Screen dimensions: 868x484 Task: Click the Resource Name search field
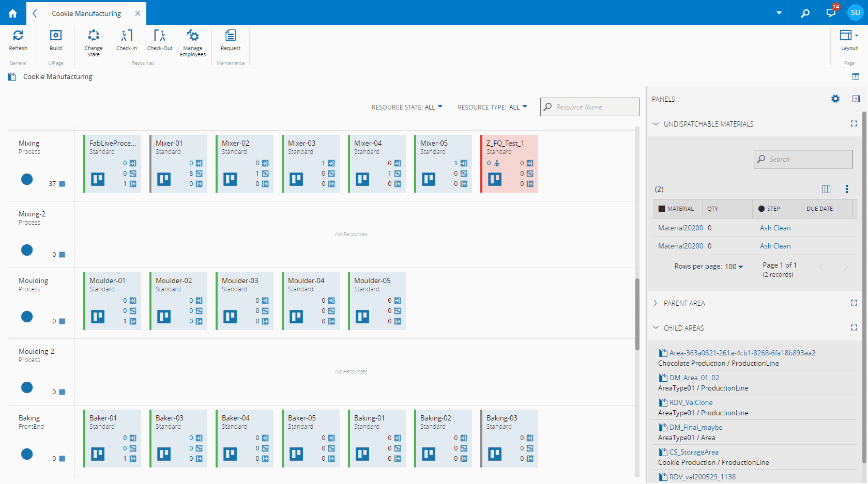point(590,107)
